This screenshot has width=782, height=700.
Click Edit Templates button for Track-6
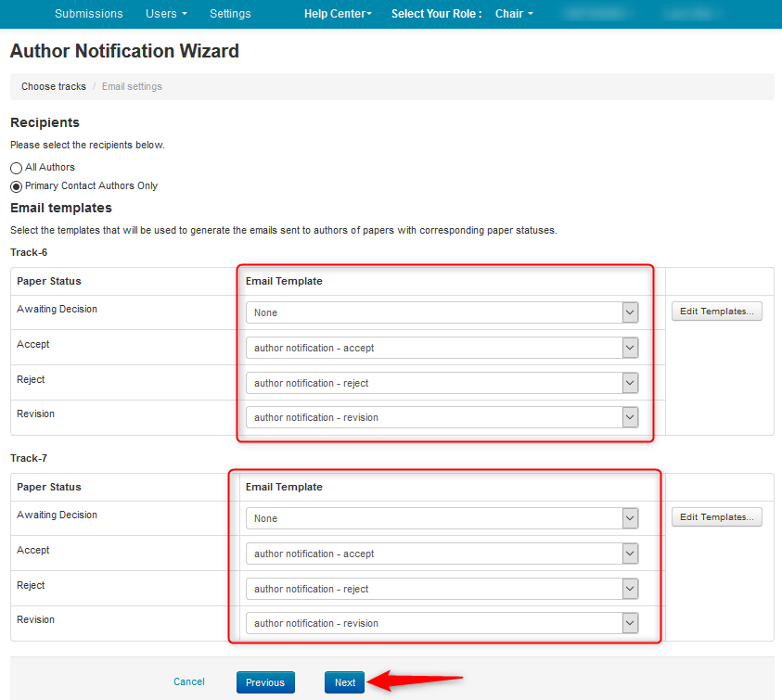pyautogui.click(x=716, y=312)
